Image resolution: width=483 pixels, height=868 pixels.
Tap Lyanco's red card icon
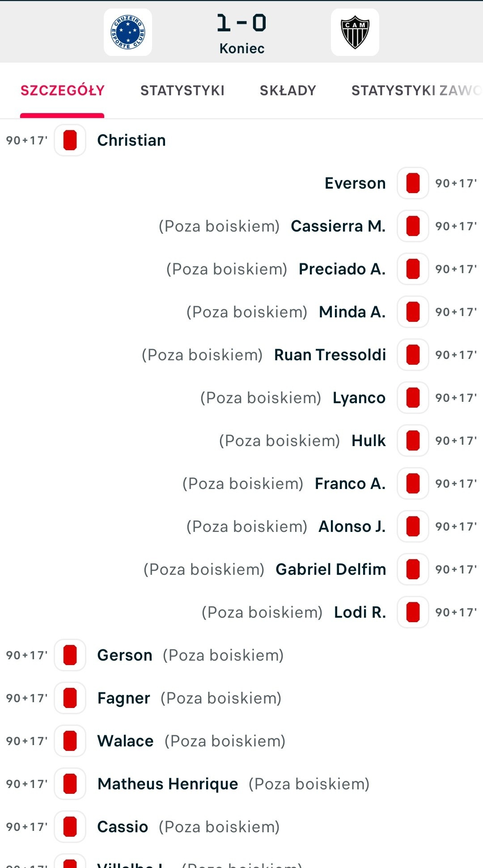click(x=413, y=398)
